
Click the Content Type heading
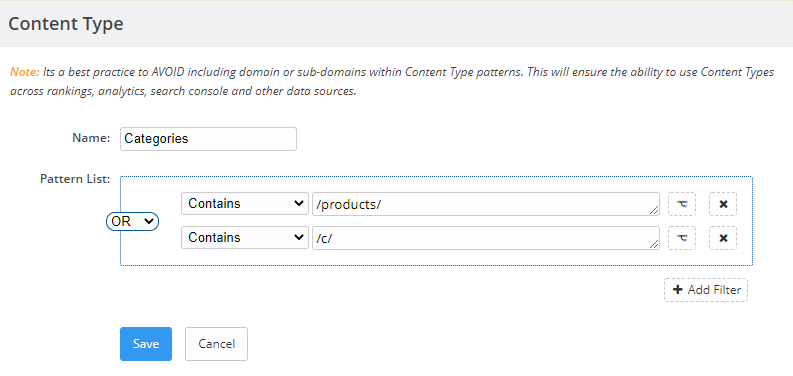[x=66, y=24]
